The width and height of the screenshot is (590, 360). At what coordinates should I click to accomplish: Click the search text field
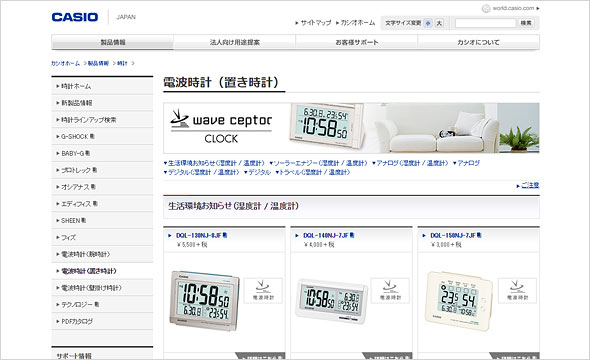tap(485, 23)
